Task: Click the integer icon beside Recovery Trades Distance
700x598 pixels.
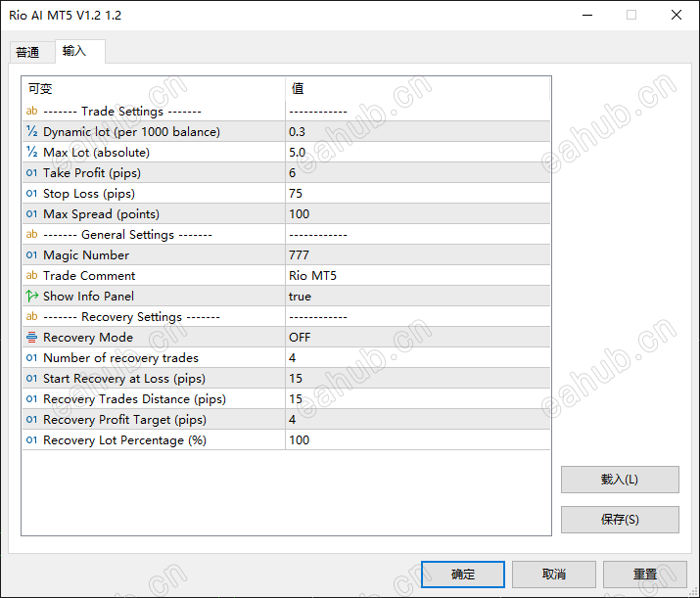Action: click(x=31, y=399)
